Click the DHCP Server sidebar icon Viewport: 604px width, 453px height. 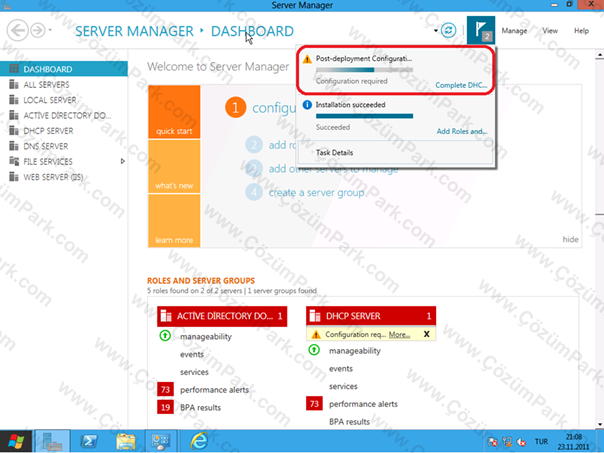14,131
